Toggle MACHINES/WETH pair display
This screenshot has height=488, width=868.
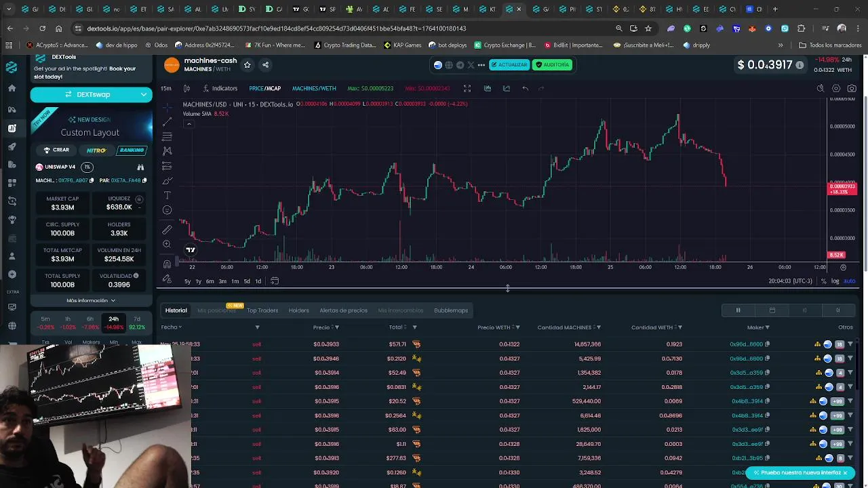[314, 88]
